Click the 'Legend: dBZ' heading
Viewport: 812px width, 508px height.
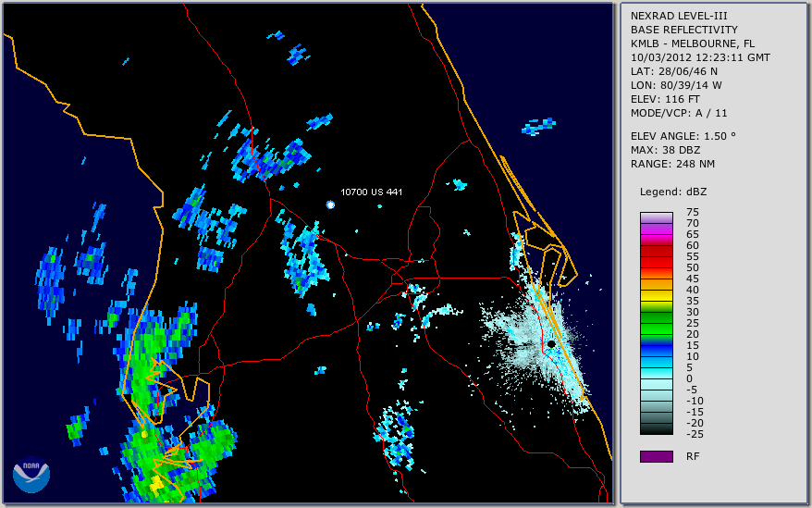[673, 192]
